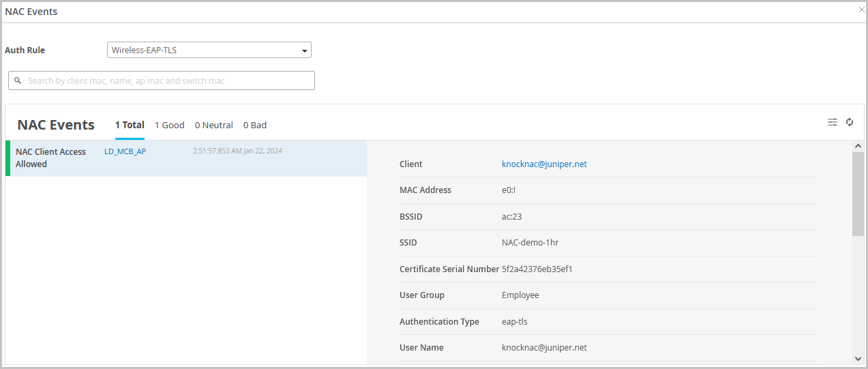Open the Auth Rule dropdown

(209, 50)
